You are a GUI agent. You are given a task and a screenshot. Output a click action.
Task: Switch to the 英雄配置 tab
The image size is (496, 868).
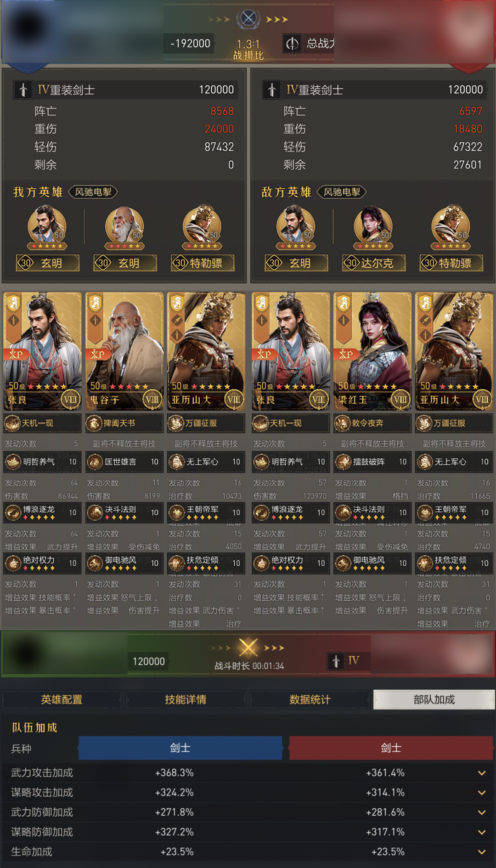click(x=62, y=699)
